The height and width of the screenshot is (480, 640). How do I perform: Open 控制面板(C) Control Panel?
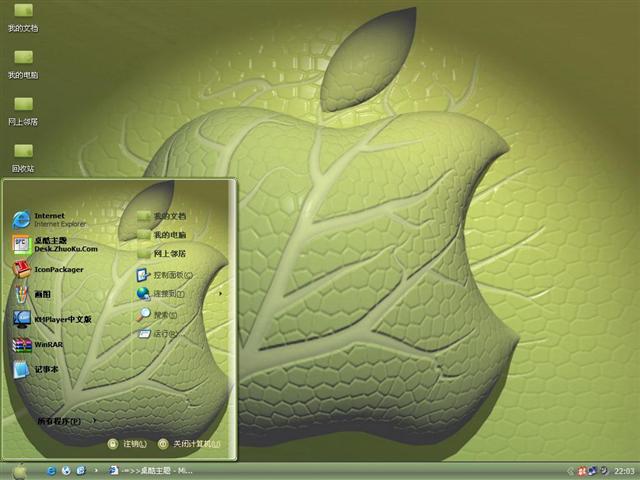coord(164,275)
